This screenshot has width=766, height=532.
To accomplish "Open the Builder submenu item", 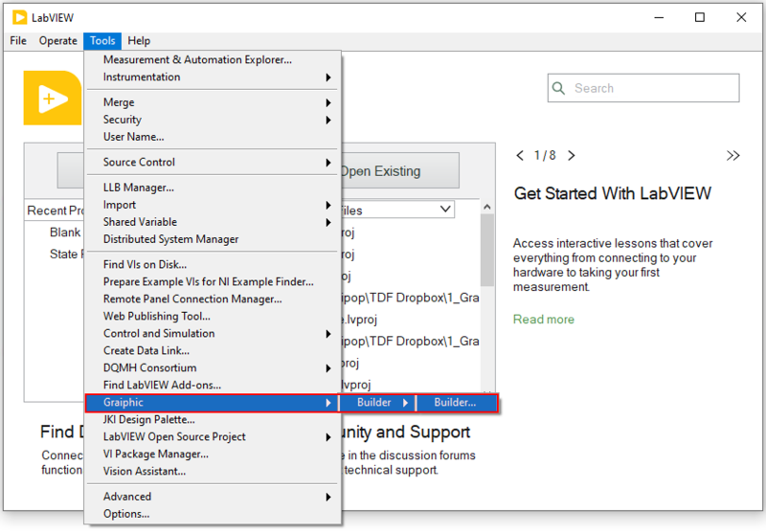I will [x=377, y=403].
